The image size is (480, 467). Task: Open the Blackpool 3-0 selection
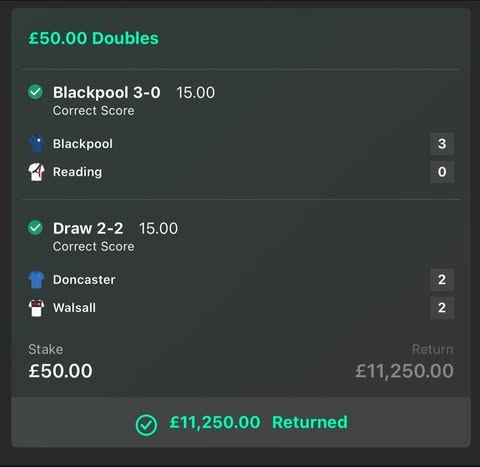click(x=107, y=92)
